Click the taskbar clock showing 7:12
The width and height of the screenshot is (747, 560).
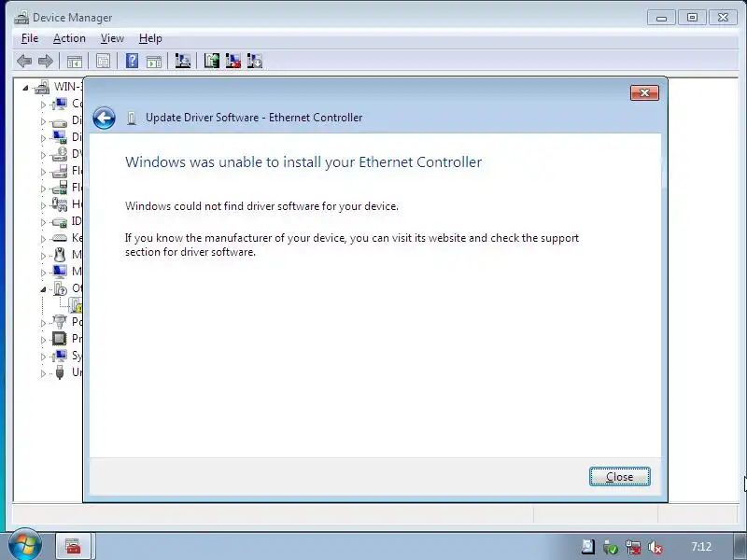701,547
